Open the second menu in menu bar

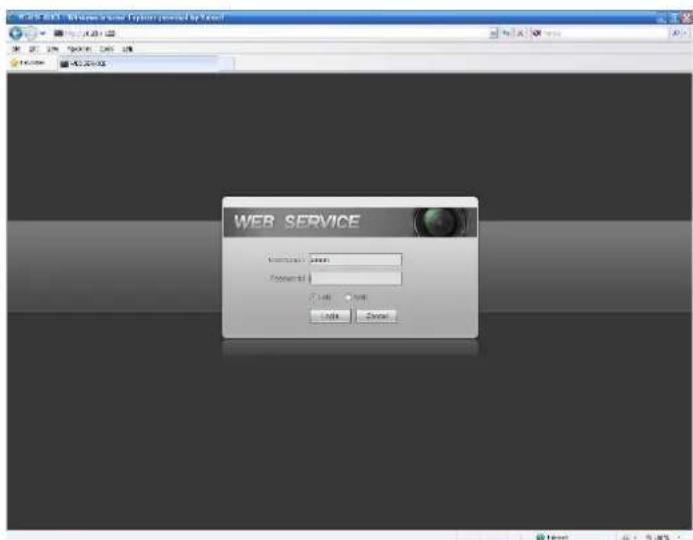pyautogui.click(x=33, y=49)
